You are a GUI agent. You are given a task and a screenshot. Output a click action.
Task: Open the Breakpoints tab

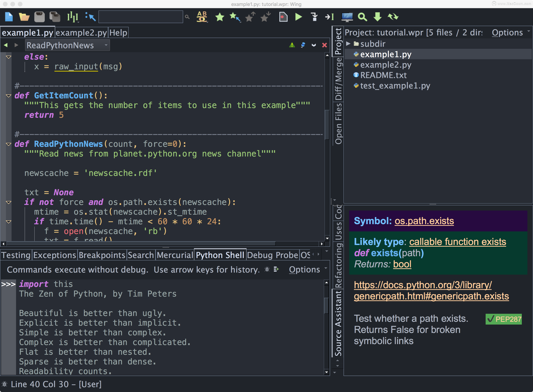102,255
